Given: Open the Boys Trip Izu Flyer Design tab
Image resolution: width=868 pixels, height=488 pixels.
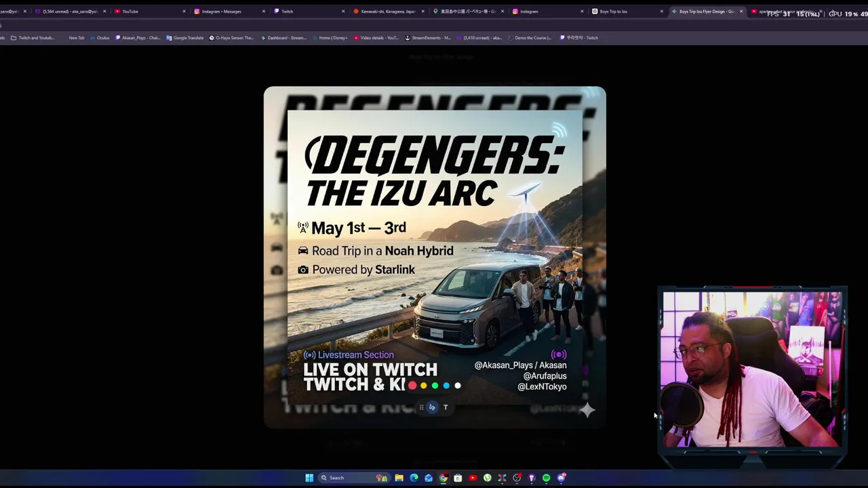Looking at the screenshot, I should click(707, 12).
